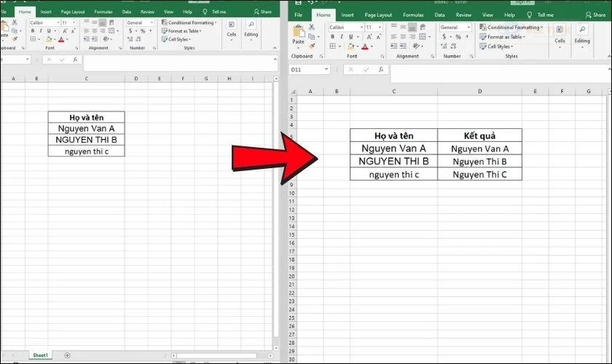
Task: Open the Page Layout tab in the left window
Action: tap(74, 12)
